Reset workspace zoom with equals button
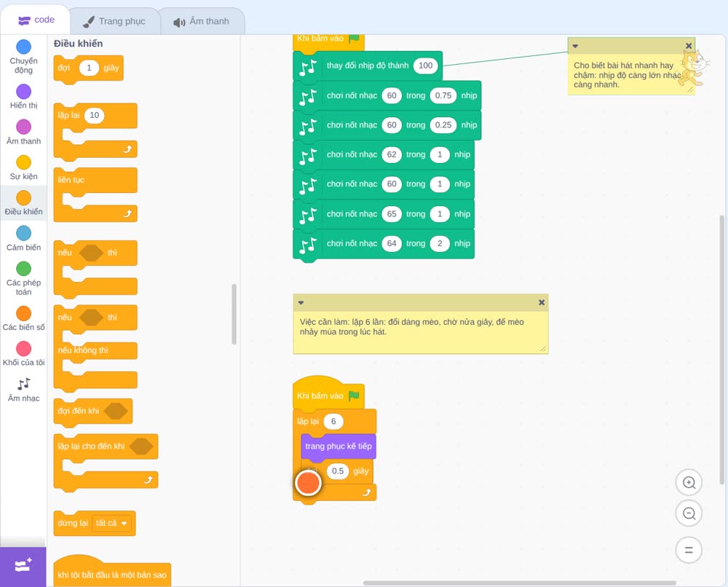This screenshot has height=587, width=728. (689, 550)
